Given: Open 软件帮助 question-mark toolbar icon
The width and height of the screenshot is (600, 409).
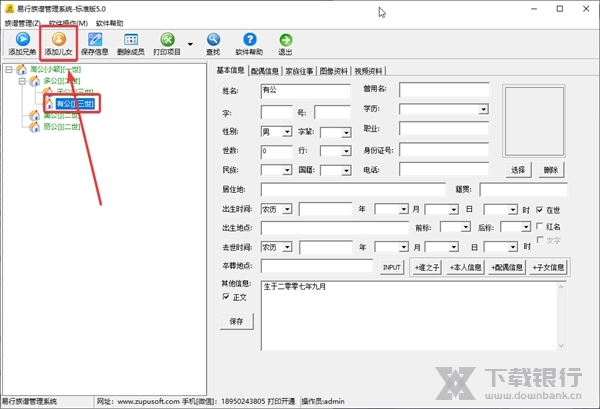Looking at the screenshot, I should (249, 39).
